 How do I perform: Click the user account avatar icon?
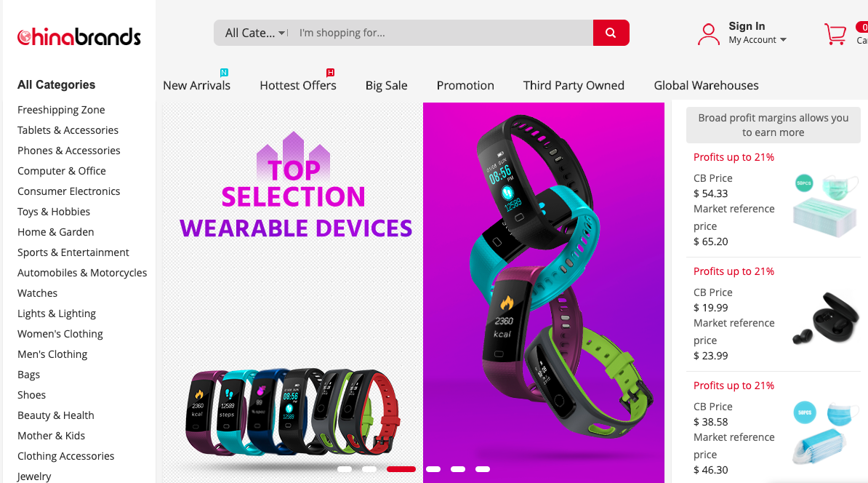tap(709, 33)
